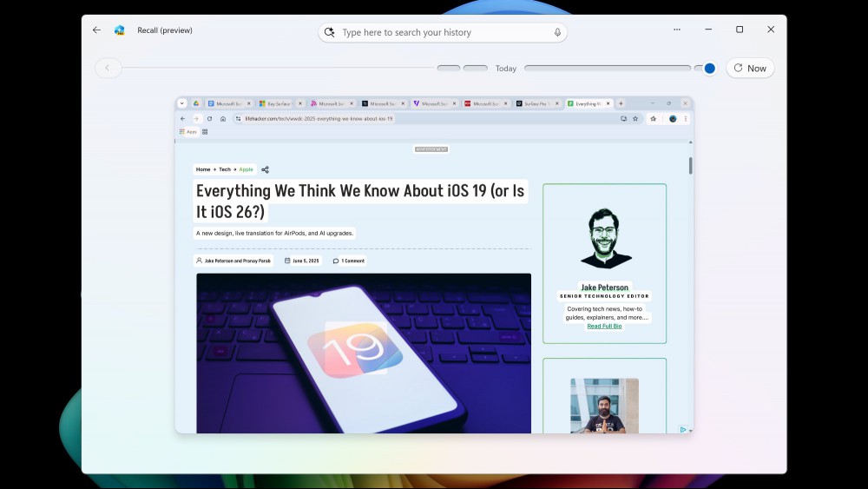Close the 'Surface Pro' tab
Image resolution: width=868 pixels, height=489 pixels.
[557, 103]
